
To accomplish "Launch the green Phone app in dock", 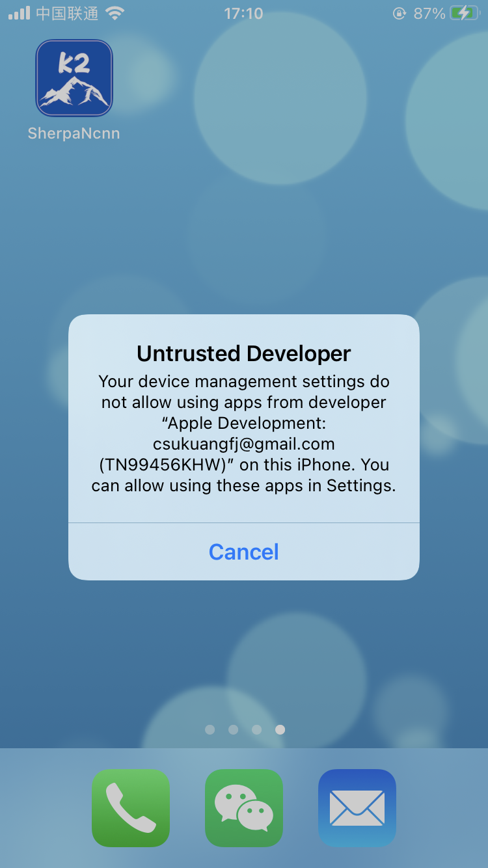I will [131, 808].
